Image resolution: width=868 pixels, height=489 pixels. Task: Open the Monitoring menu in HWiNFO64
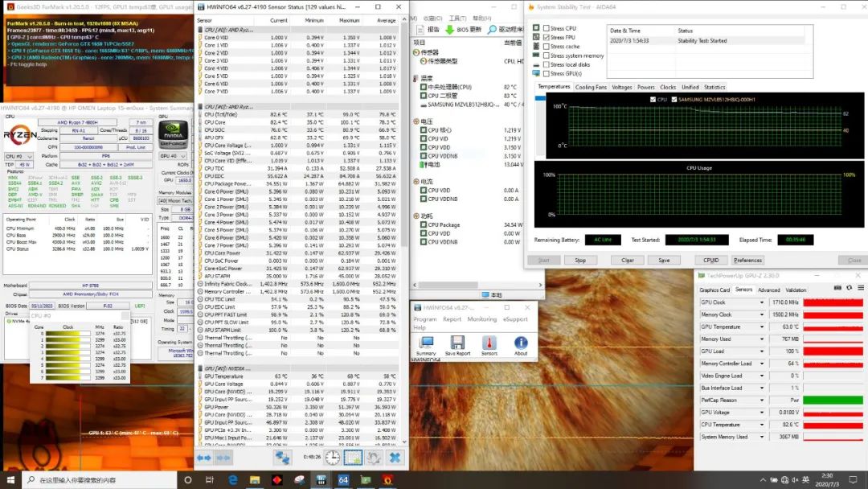click(481, 319)
